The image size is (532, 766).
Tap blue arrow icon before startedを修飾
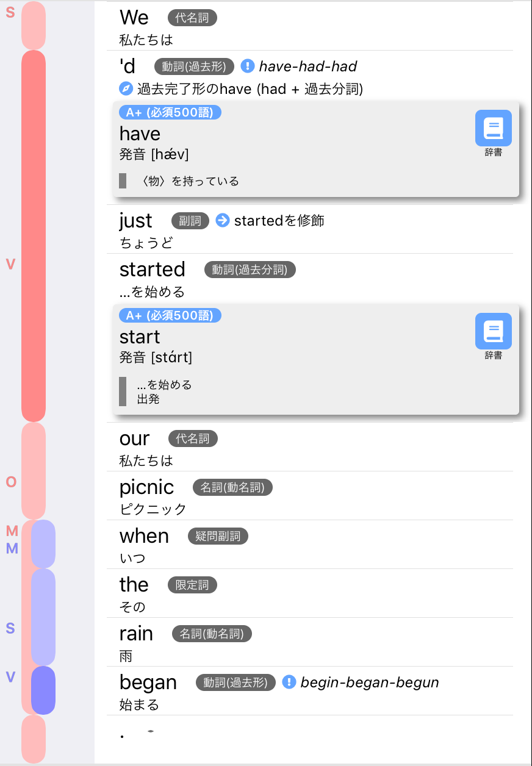223,220
